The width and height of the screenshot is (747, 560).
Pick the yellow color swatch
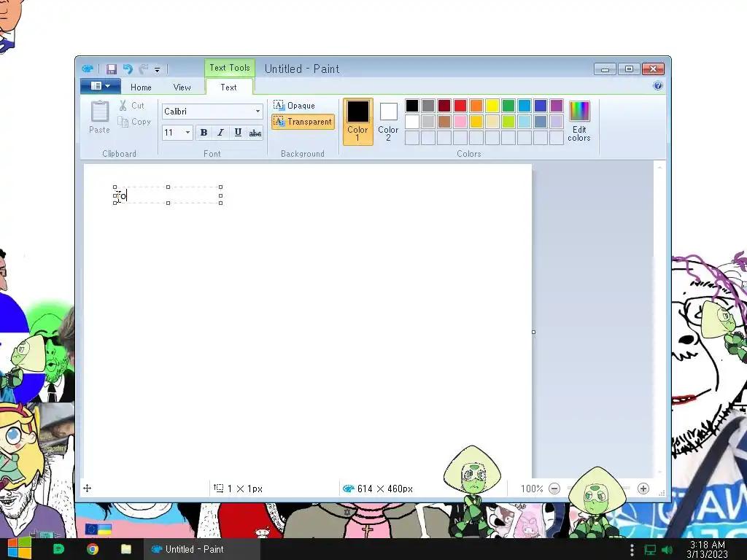pos(492,106)
